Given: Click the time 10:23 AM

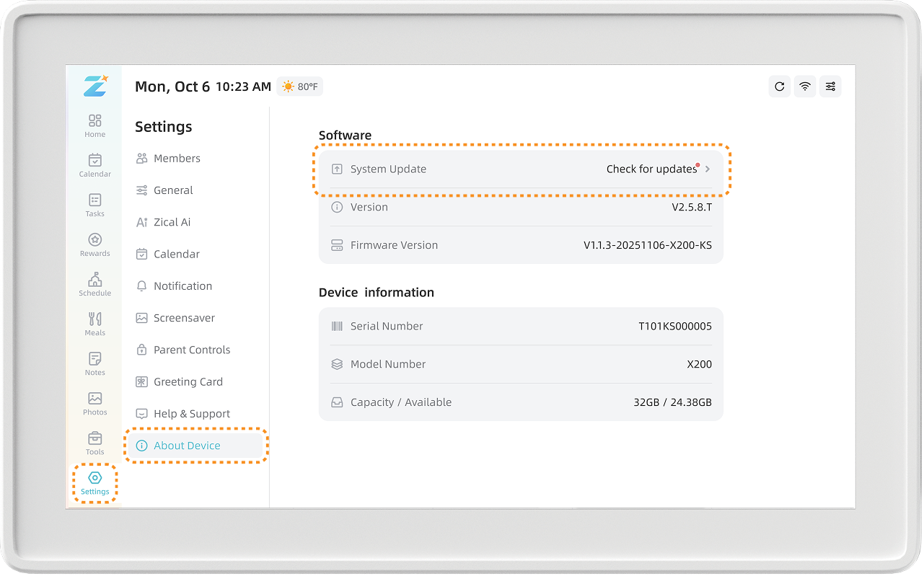Looking at the screenshot, I should (244, 87).
